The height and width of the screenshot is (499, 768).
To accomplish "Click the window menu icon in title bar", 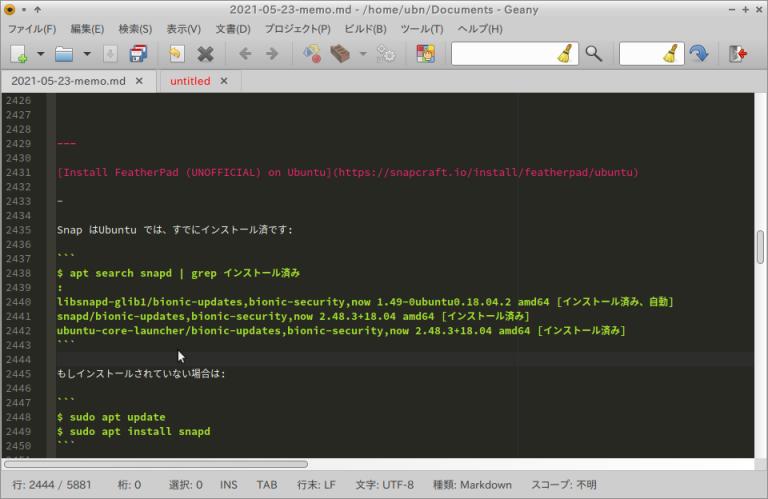I will [x=9, y=9].
